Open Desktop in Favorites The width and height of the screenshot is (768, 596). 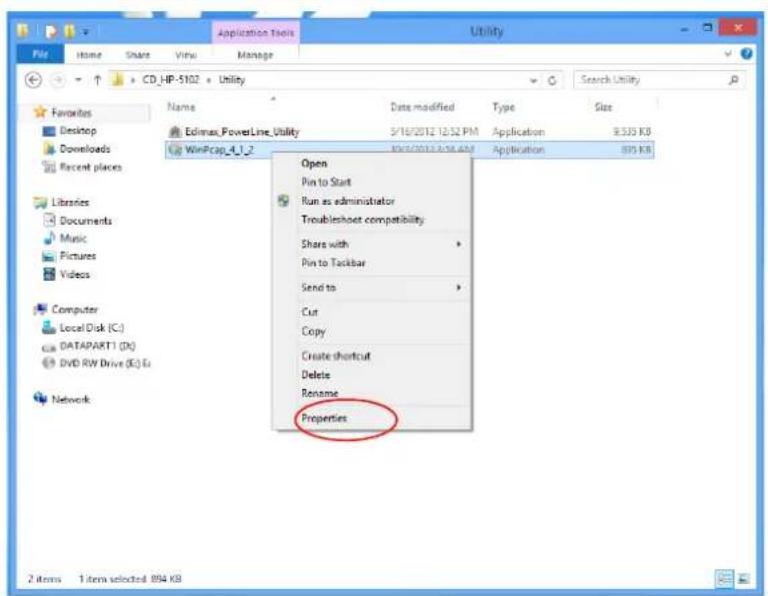(x=78, y=131)
